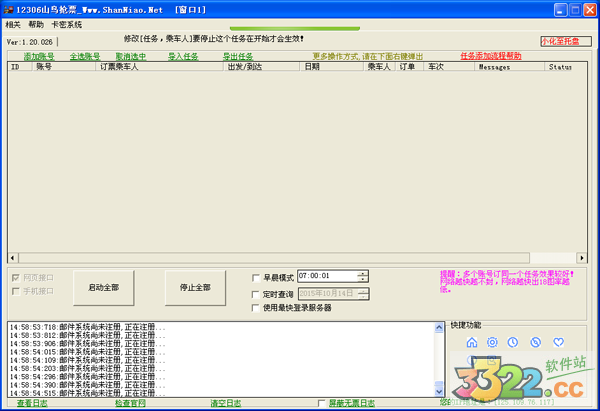Minimize the 12306山鸟抢票 window
This screenshot has height=411, width=600.
[561, 10]
